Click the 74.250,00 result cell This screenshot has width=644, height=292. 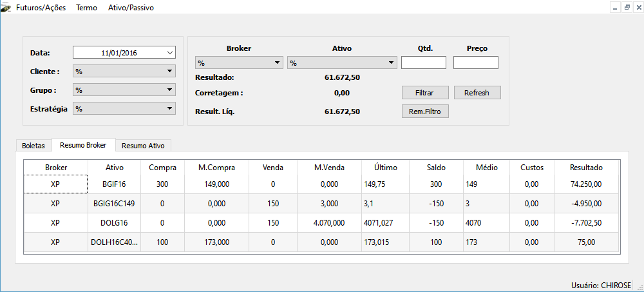click(586, 184)
